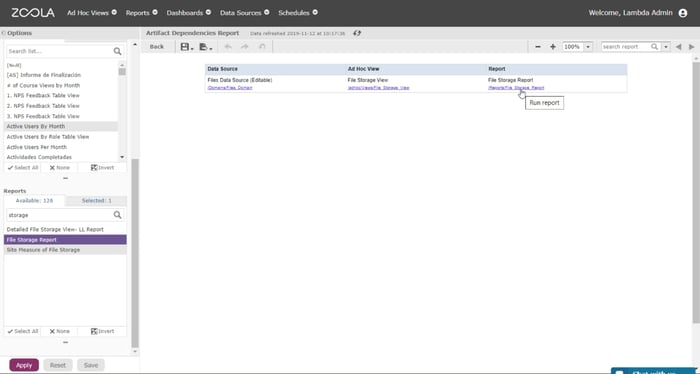Screen dimensions: 700x374
Task: Click the Reports search magnifier icon
Action: click(x=117, y=215)
